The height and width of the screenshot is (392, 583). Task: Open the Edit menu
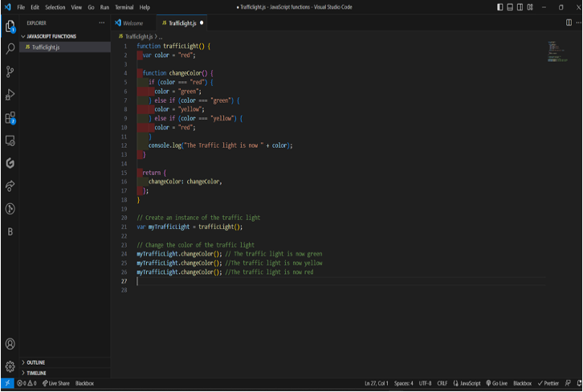tap(35, 7)
